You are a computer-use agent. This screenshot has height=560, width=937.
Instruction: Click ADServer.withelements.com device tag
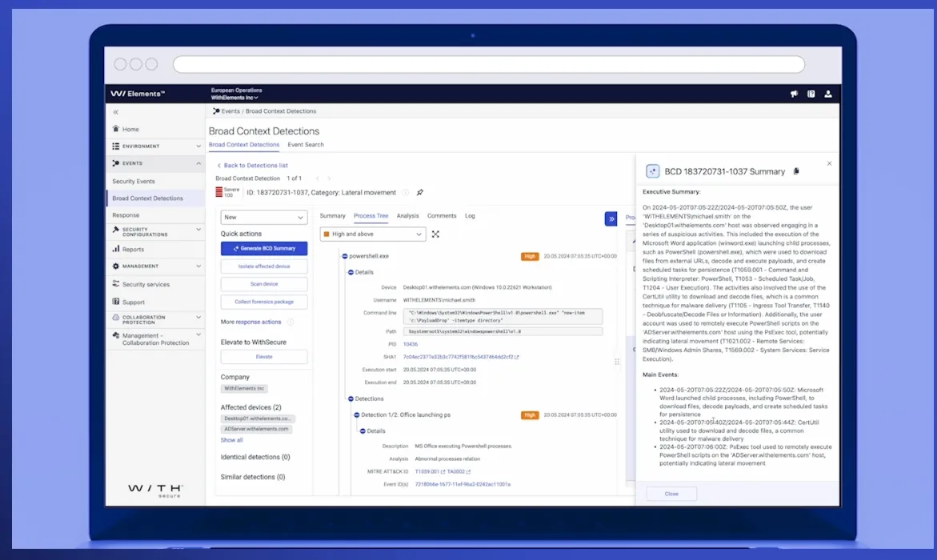click(256, 429)
